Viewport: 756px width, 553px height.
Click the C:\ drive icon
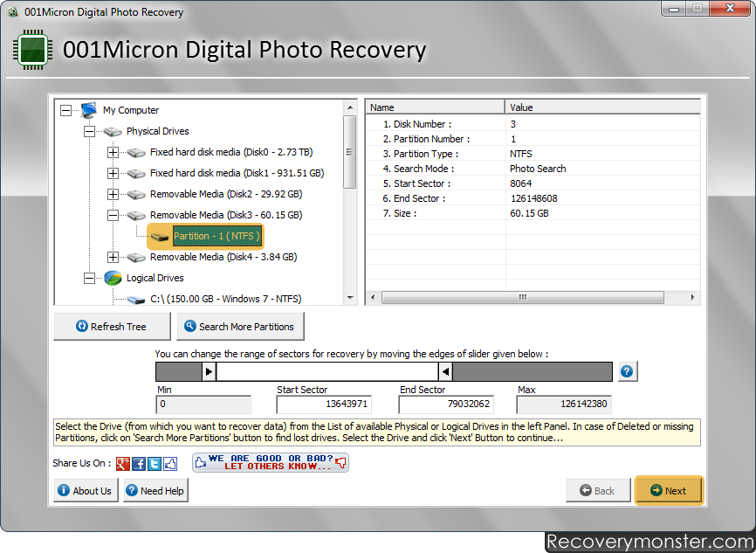coord(136,300)
